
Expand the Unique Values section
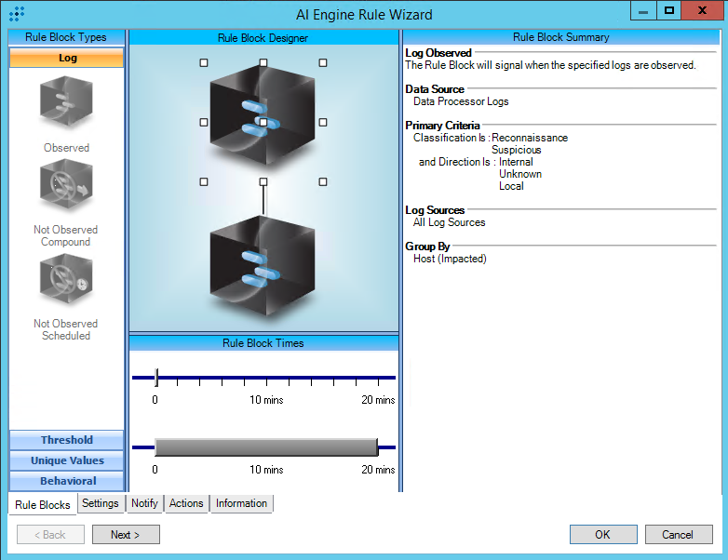[66, 460]
